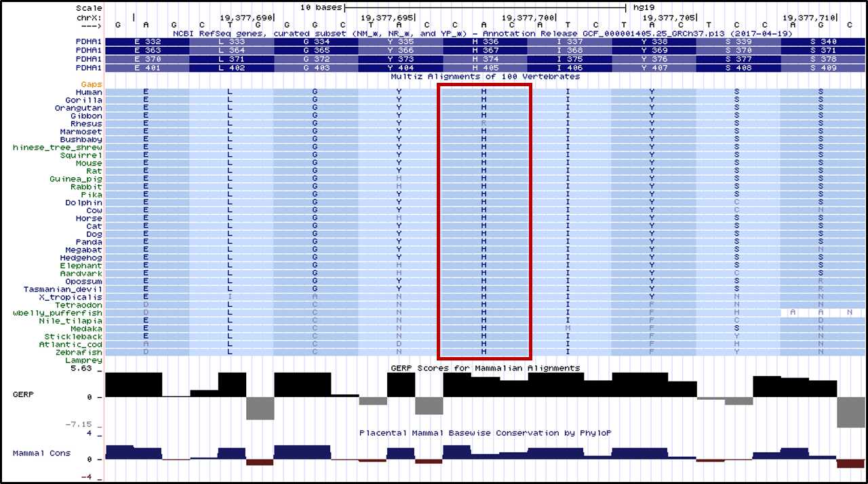Select the S 409 codon cell
The image size is (868, 484).
823,68
